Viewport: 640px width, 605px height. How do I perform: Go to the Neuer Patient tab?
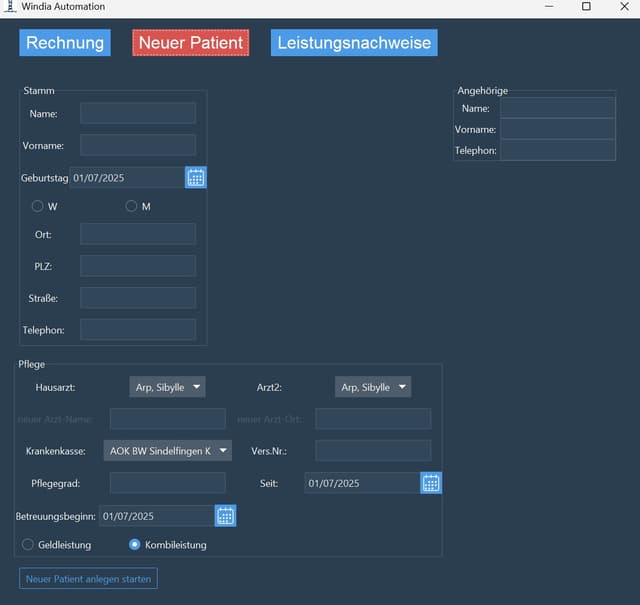pyautogui.click(x=190, y=43)
